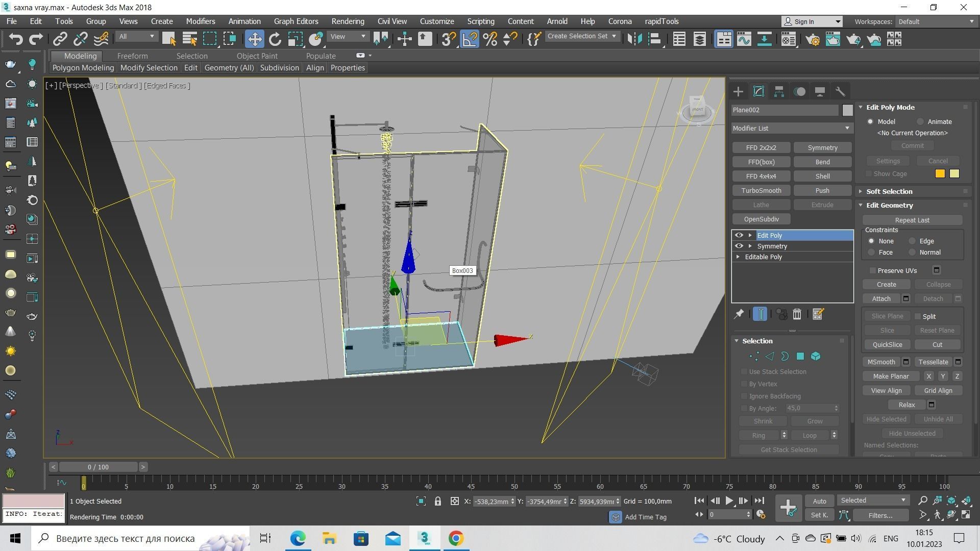The height and width of the screenshot is (551, 980).
Task: Select the Face constraint radio button
Action: (x=871, y=252)
